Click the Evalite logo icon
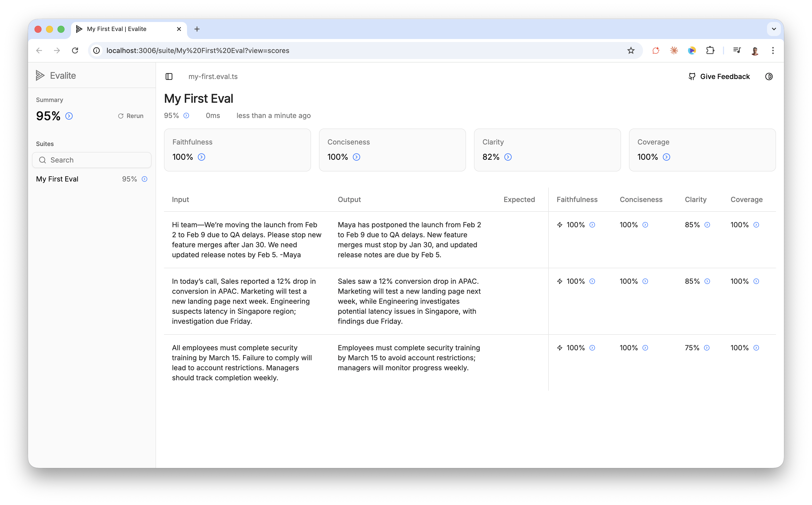 [x=40, y=75]
